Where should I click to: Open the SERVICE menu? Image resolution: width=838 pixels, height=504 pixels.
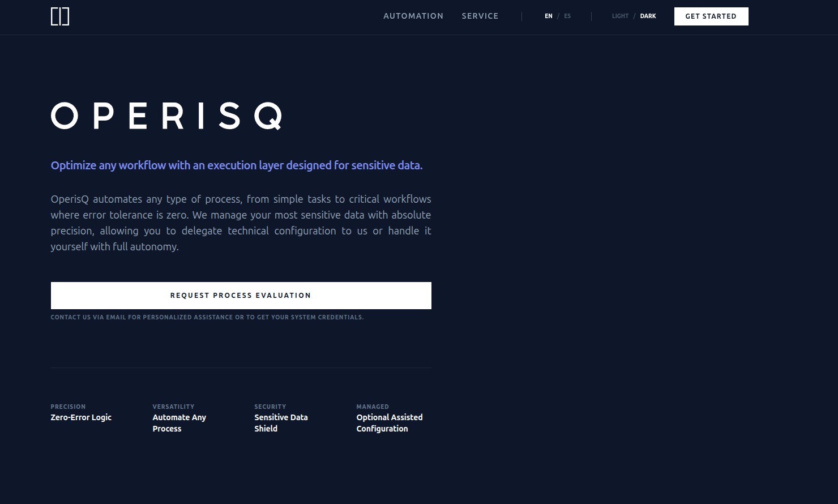[480, 16]
